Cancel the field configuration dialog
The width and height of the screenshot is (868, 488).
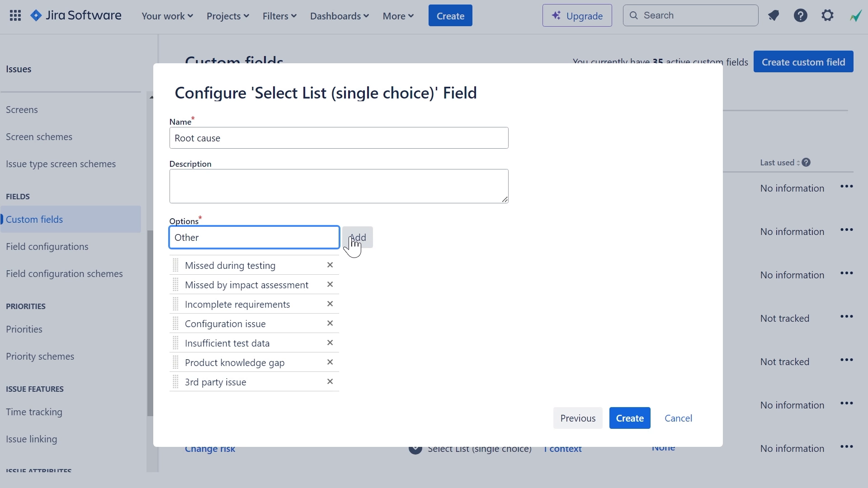point(678,418)
